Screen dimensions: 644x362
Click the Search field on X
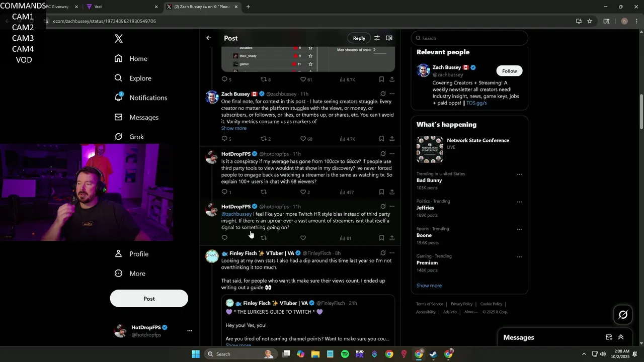[469, 38]
